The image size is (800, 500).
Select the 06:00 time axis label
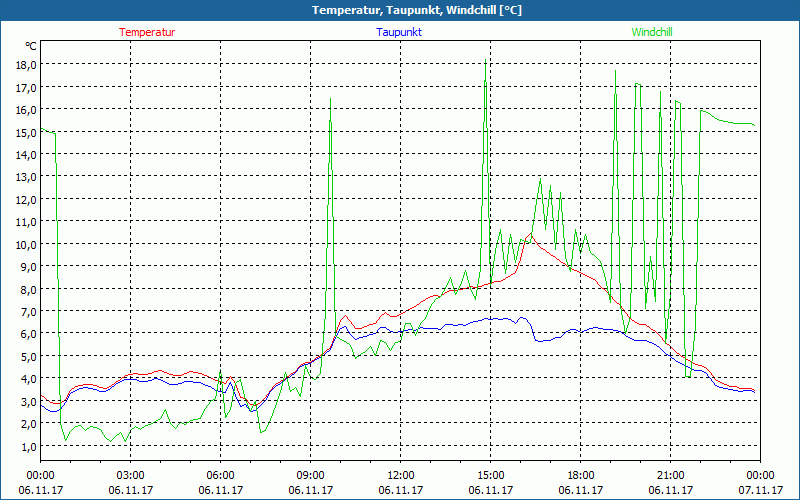(220, 475)
